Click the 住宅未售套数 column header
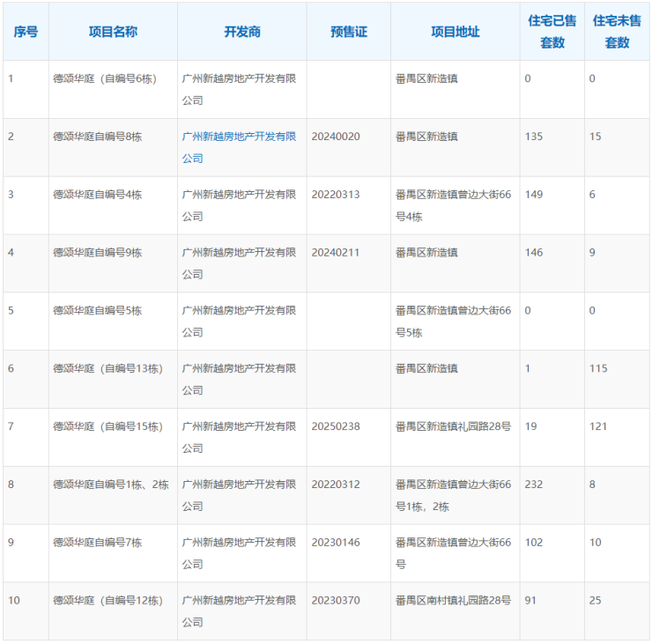652x644 pixels. tap(617, 32)
